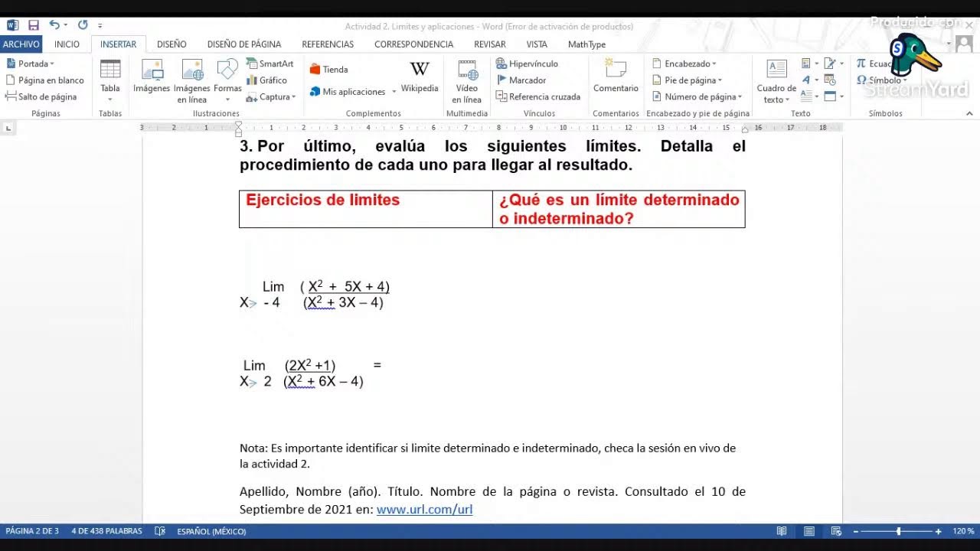Insert Imágenes en línea
This screenshot has width=980, height=551.
[191, 81]
